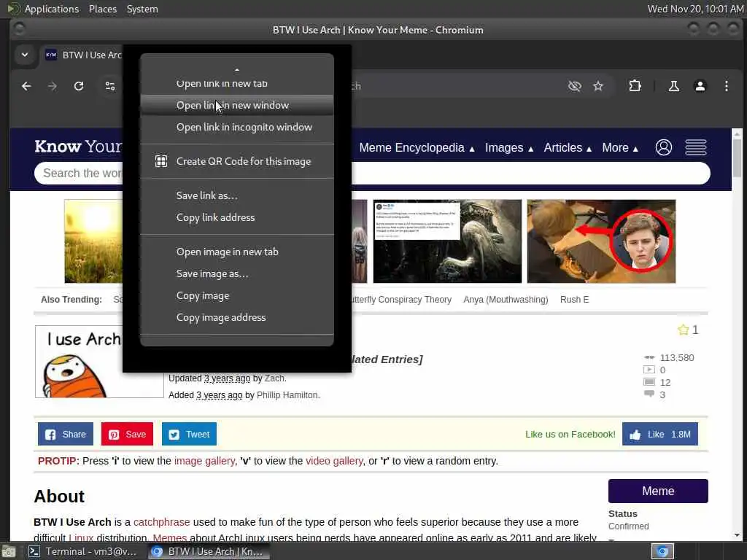The height and width of the screenshot is (560, 747).
Task: Click the views eye icon beside 113,580
Action: tap(649, 357)
